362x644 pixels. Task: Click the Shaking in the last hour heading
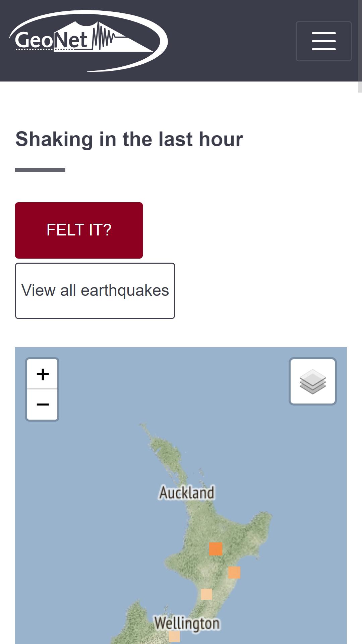[129, 139]
